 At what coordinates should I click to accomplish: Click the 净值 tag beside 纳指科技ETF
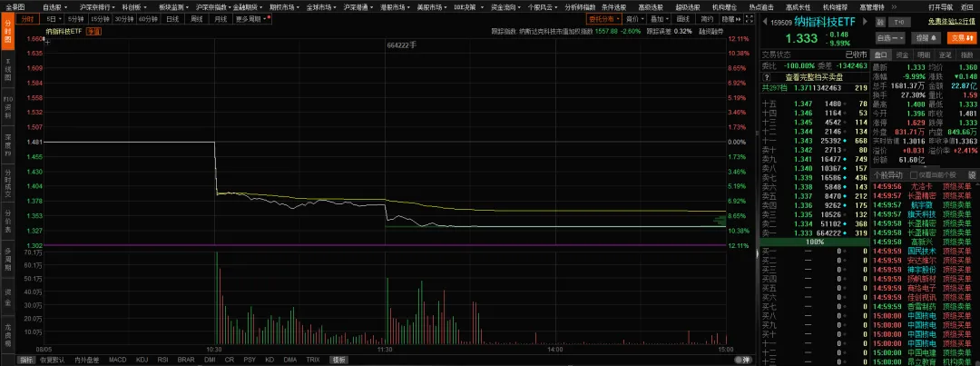93,31
